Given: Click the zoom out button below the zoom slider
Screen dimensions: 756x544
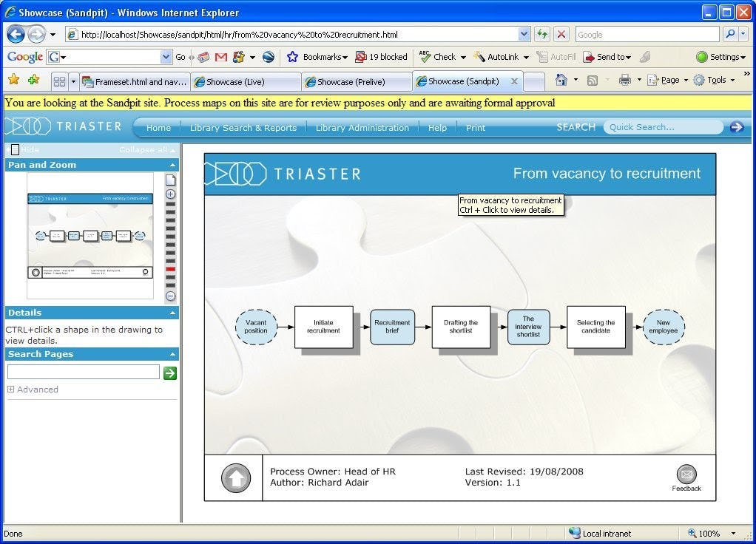Looking at the screenshot, I should click(x=170, y=295).
